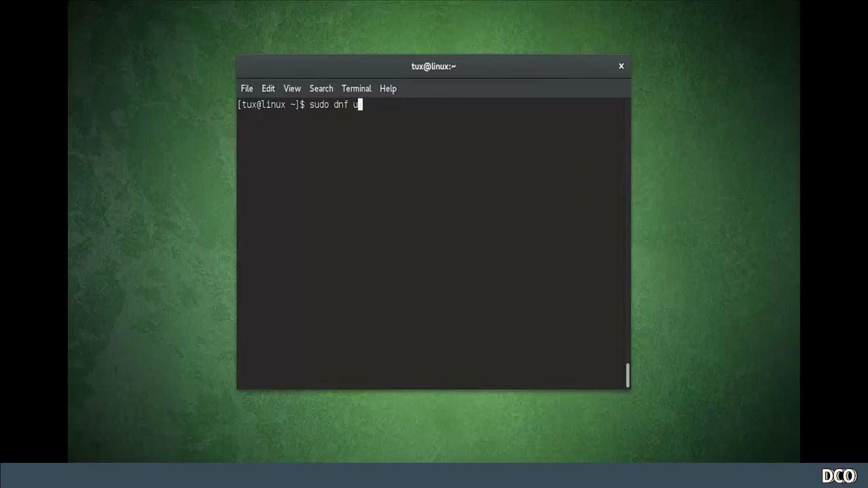Click the terminal vertical scrollbar handle
The image size is (868, 488).
tap(628, 375)
